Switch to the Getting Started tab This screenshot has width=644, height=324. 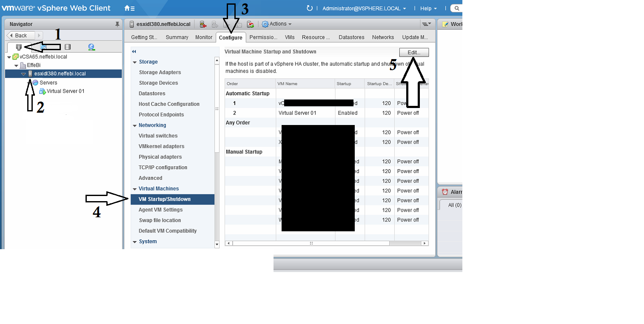click(144, 37)
